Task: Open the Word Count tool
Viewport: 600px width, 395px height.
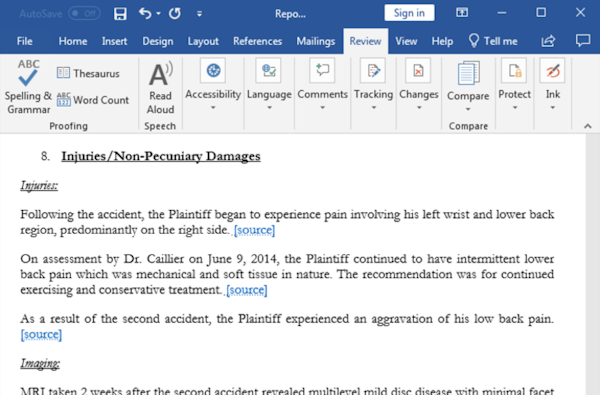Action: tap(93, 100)
